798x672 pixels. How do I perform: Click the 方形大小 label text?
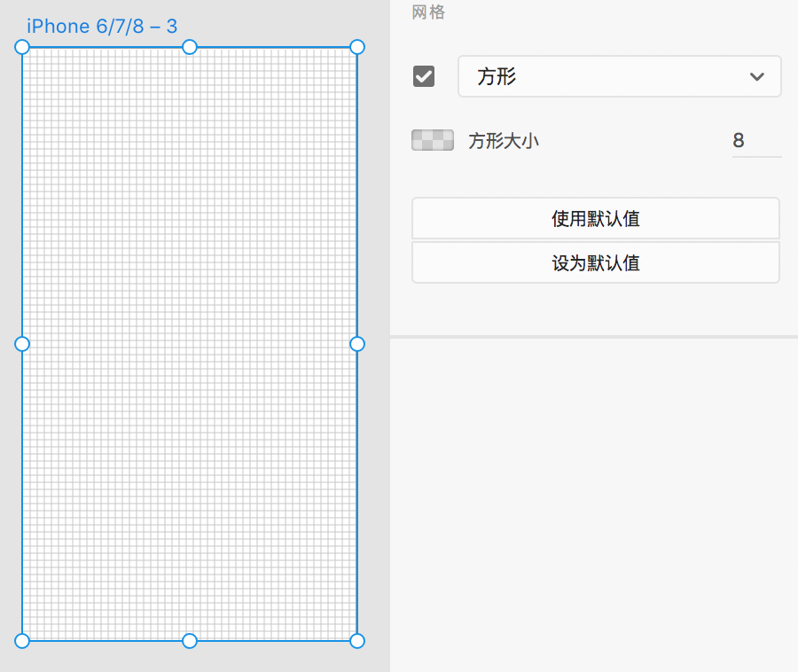click(x=504, y=140)
